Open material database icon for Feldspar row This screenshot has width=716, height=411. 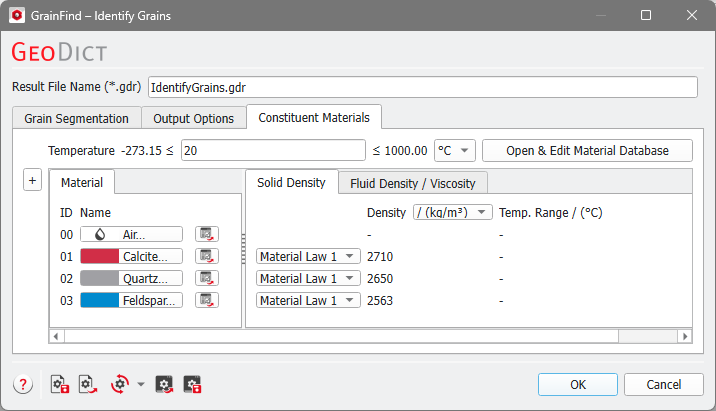207,300
